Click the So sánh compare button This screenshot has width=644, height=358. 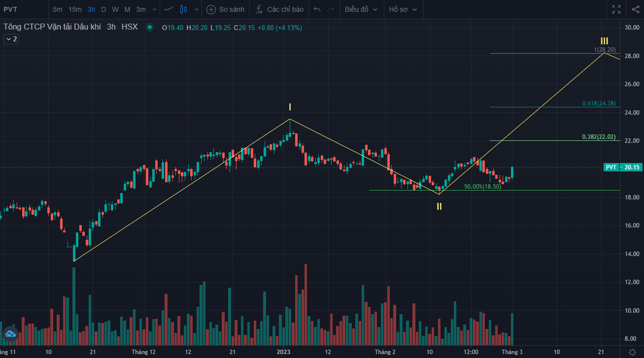pyautogui.click(x=226, y=9)
